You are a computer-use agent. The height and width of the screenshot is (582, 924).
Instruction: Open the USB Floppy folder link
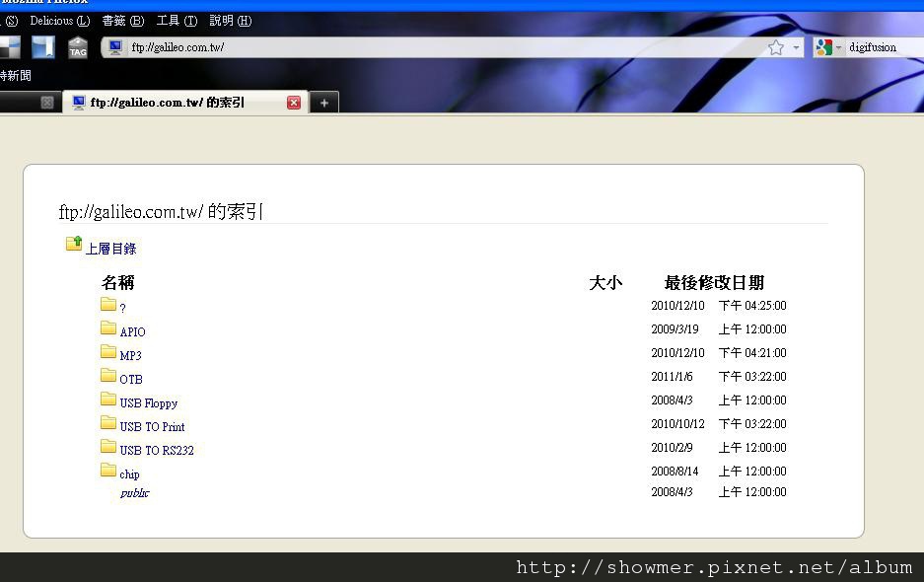[x=149, y=403]
